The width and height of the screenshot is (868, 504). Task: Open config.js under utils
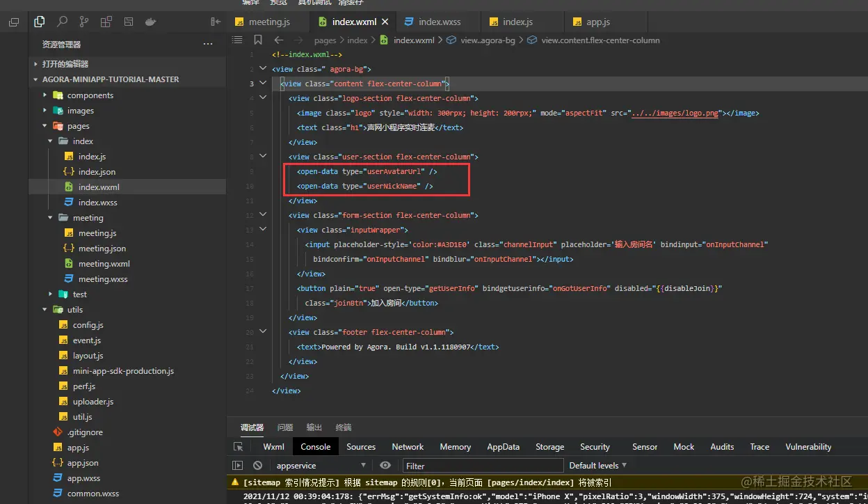127,325
